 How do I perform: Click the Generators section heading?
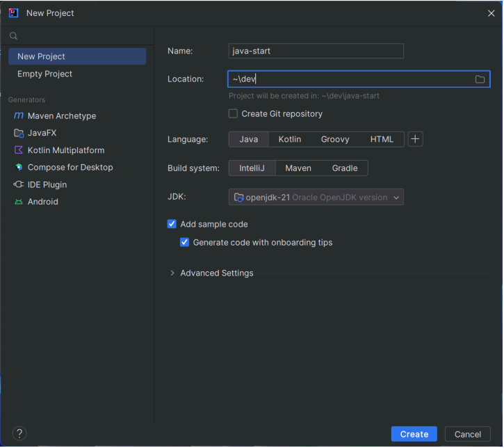(x=26, y=99)
